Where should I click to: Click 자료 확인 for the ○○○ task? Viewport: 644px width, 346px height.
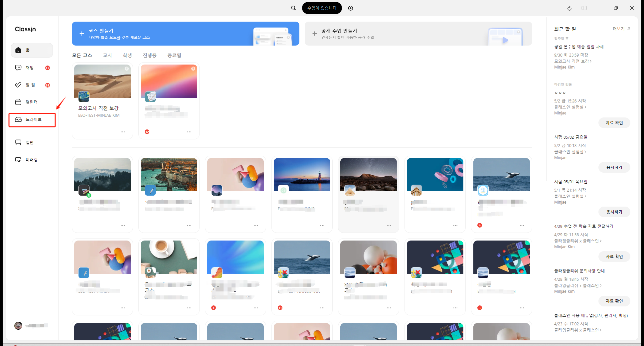[614, 123]
